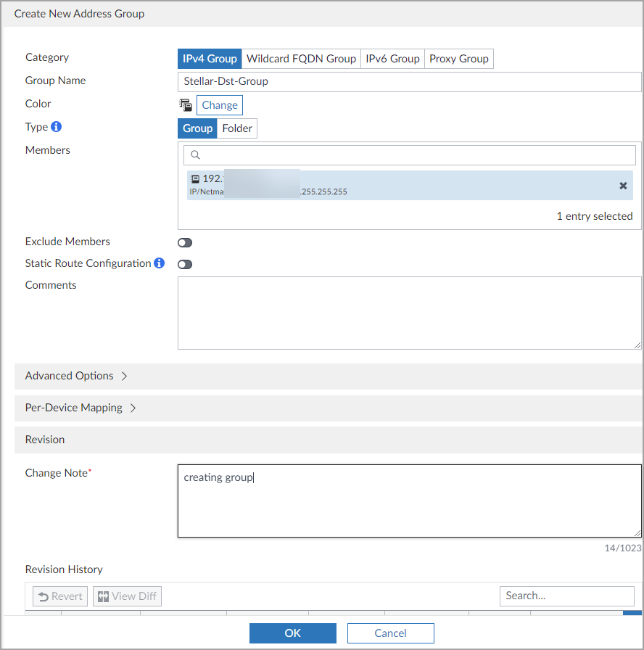Image resolution: width=644 pixels, height=650 pixels.
Task: Switch to the Proxy Group category
Action: [458, 59]
